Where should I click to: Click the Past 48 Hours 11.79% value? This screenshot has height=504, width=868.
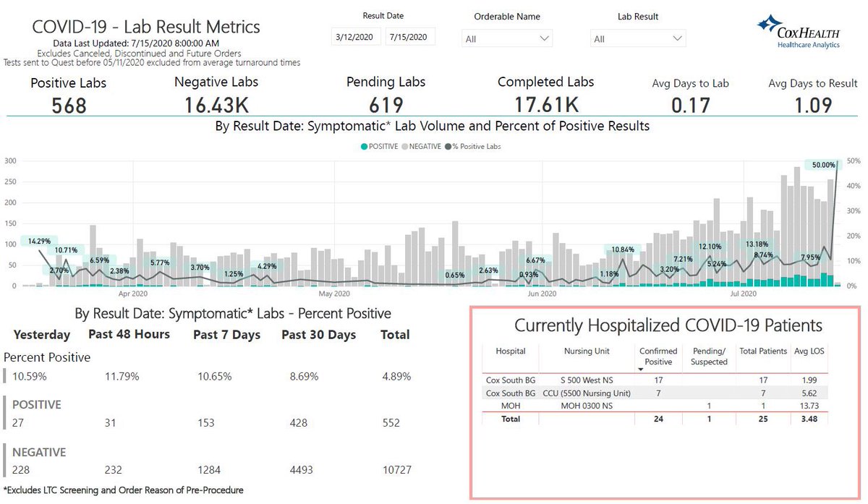tap(122, 377)
